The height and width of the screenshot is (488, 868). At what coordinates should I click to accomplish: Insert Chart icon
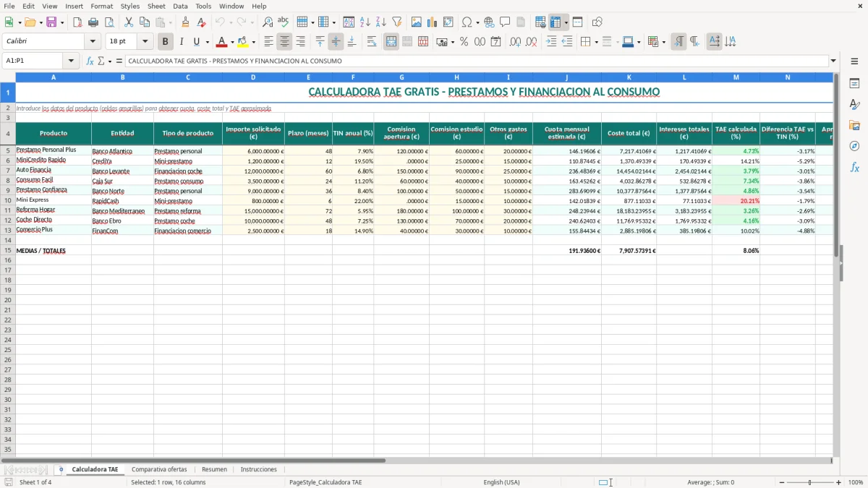tap(433, 22)
